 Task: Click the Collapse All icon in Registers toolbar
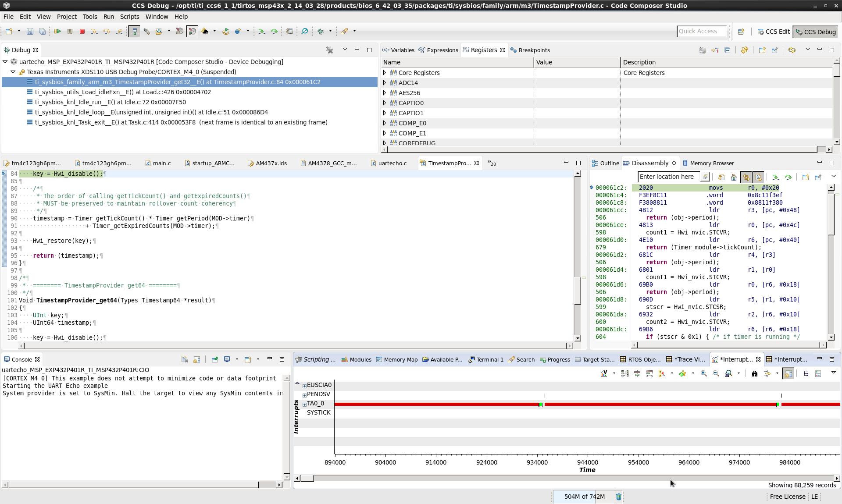coord(728,50)
